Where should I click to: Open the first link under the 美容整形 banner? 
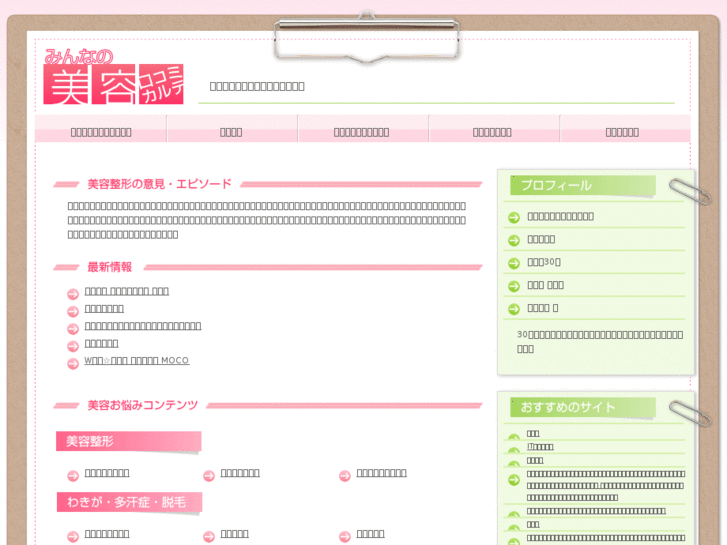tap(107, 473)
